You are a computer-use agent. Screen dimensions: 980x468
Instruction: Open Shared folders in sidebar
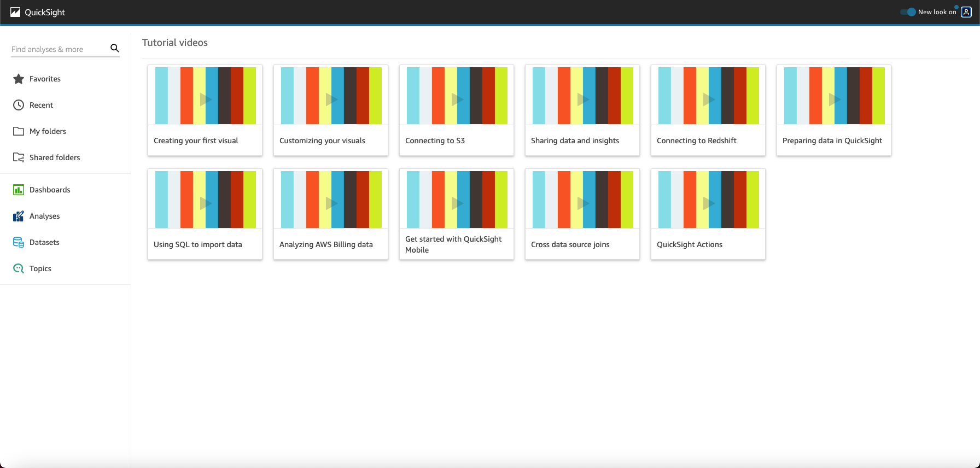coord(54,157)
